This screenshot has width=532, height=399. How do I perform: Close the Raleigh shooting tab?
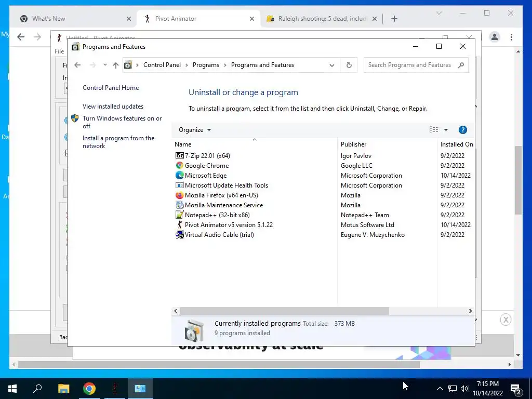coord(374,19)
